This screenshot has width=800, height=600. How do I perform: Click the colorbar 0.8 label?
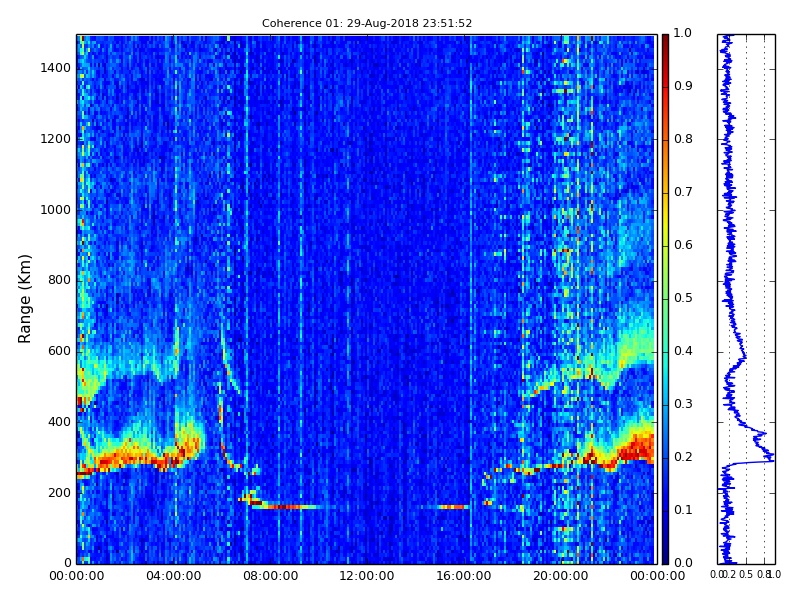click(x=683, y=139)
